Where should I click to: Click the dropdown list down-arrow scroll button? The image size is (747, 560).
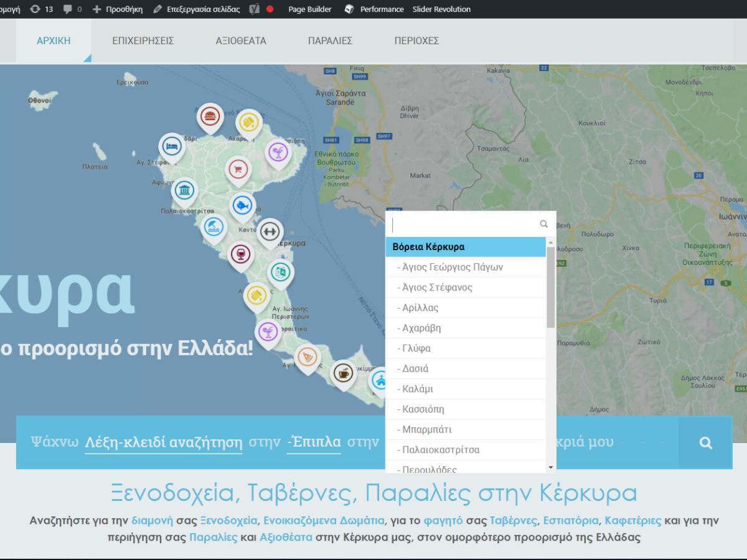551,467
